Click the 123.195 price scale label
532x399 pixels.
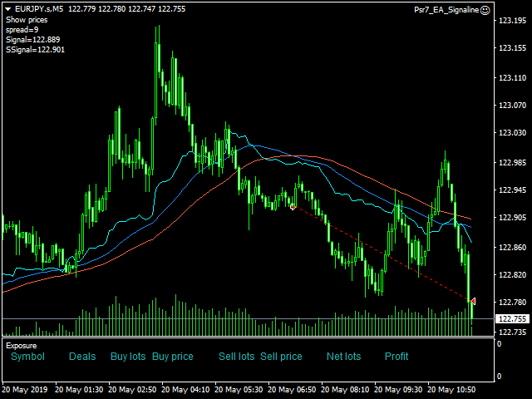pyautogui.click(x=512, y=21)
